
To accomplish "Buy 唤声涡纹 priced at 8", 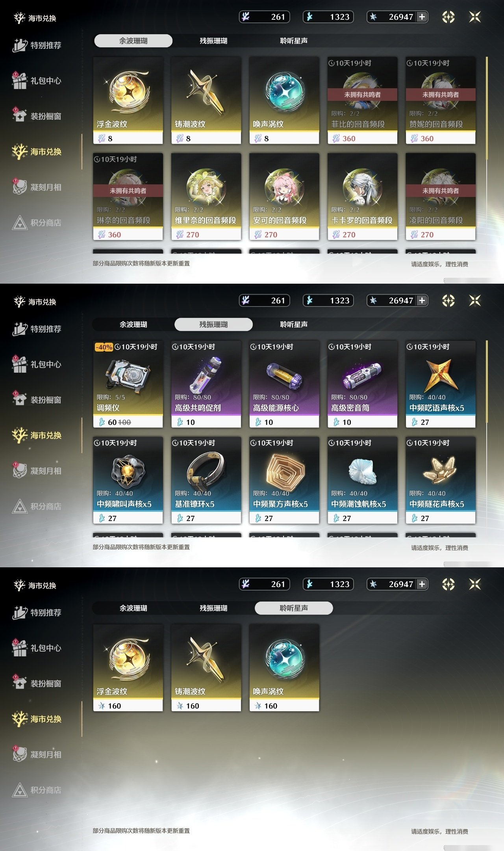I will (284, 100).
